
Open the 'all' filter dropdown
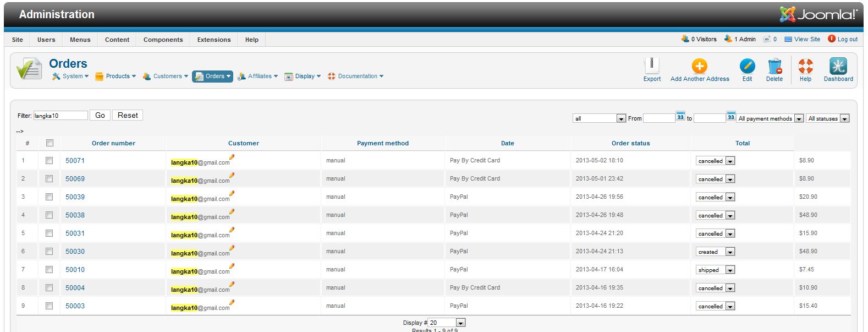[x=599, y=118]
